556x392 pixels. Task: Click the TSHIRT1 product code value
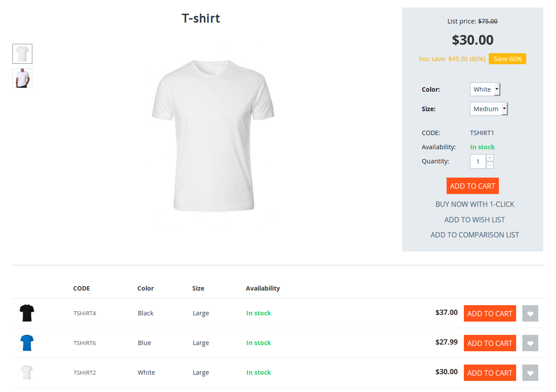click(x=482, y=133)
